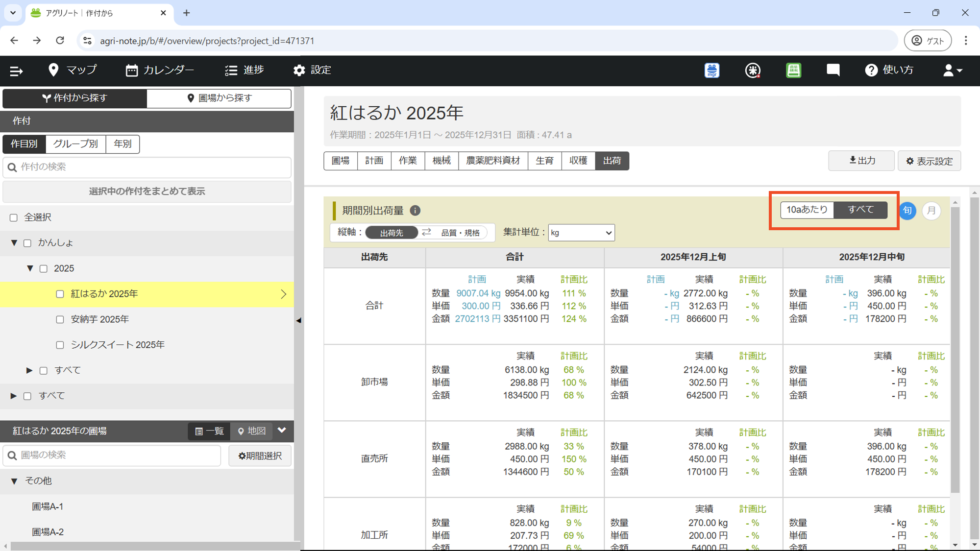The height and width of the screenshot is (551, 980).
Task: Collapse the かんしょ tree node
Action: pos(14,243)
